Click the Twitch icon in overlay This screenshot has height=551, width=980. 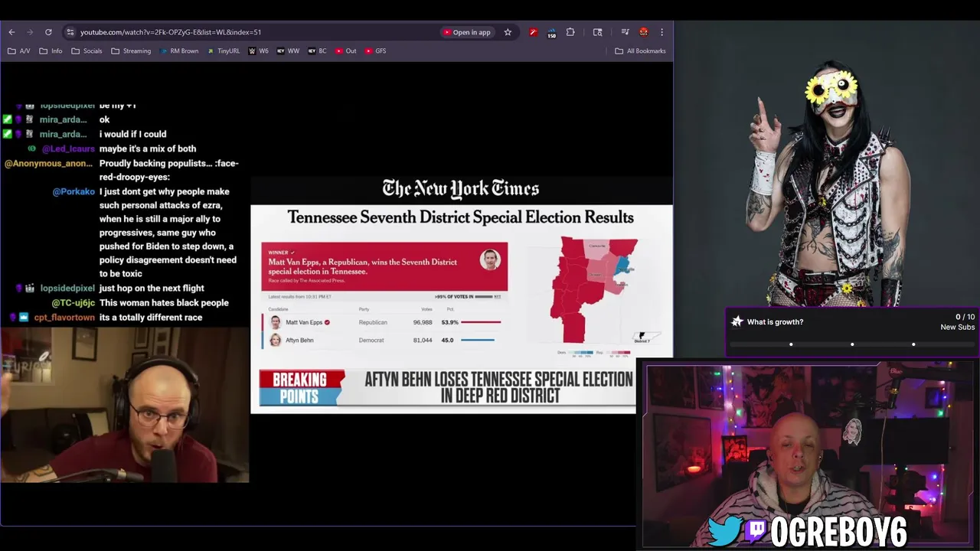[x=755, y=532]
